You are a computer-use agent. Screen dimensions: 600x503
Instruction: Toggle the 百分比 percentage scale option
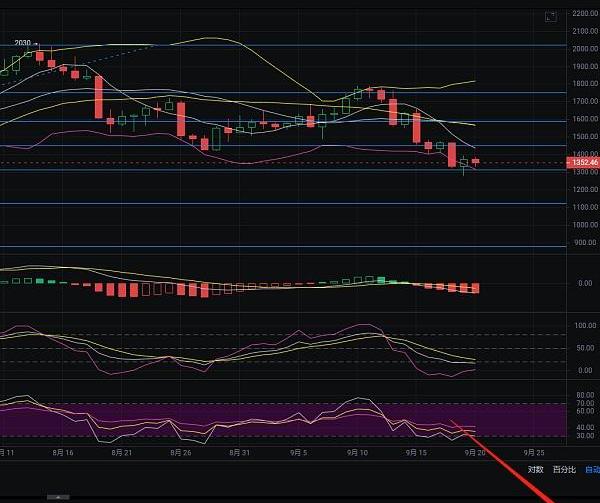(565, 469)
